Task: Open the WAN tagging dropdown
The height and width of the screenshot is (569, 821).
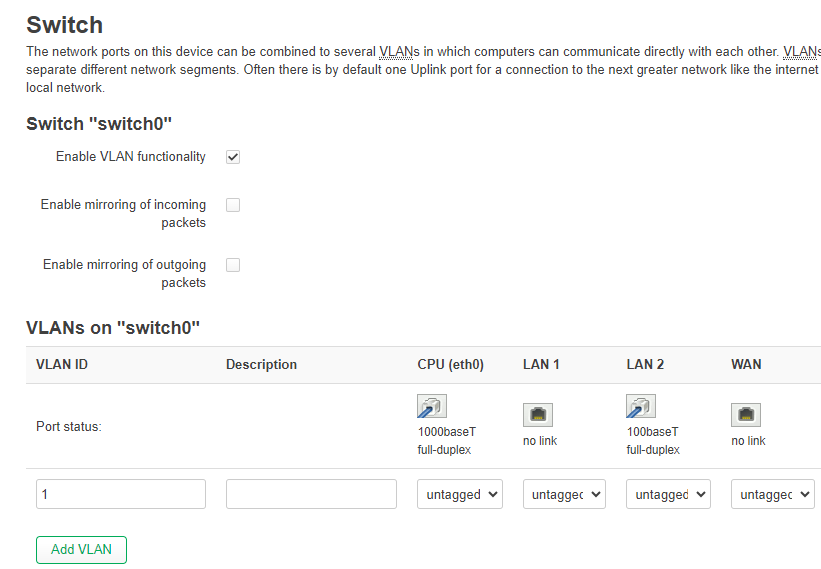Action: point(773,494)
